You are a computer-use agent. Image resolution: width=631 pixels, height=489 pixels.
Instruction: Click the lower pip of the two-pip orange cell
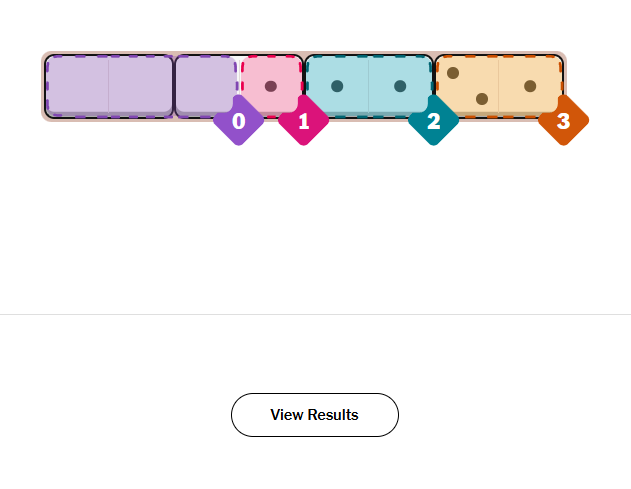point(482,99)
